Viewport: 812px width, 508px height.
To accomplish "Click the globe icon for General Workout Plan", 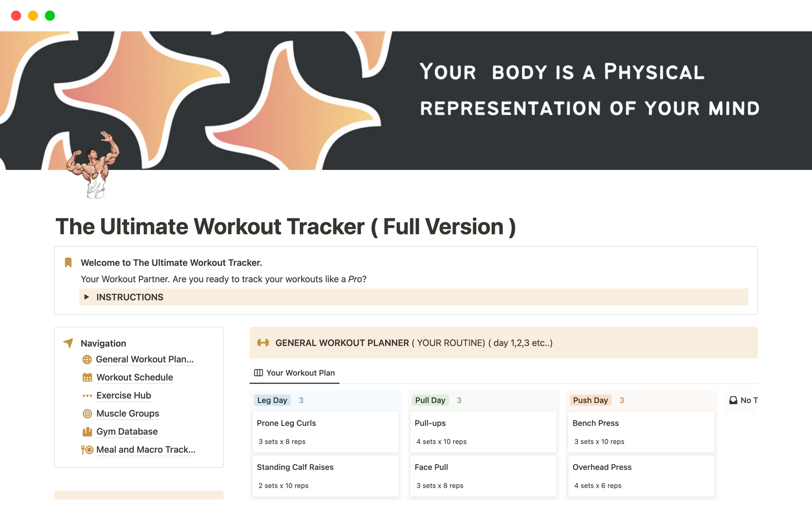I will (x=87, y=359).
